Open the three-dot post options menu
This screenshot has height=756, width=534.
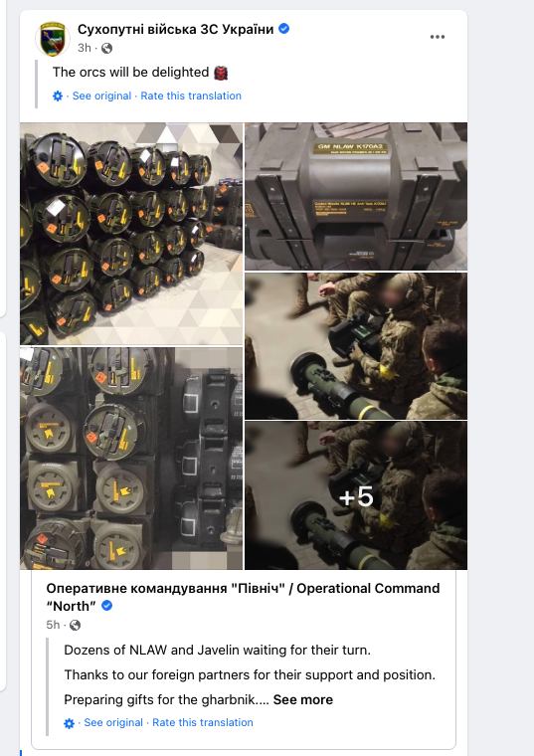[438, 37]
